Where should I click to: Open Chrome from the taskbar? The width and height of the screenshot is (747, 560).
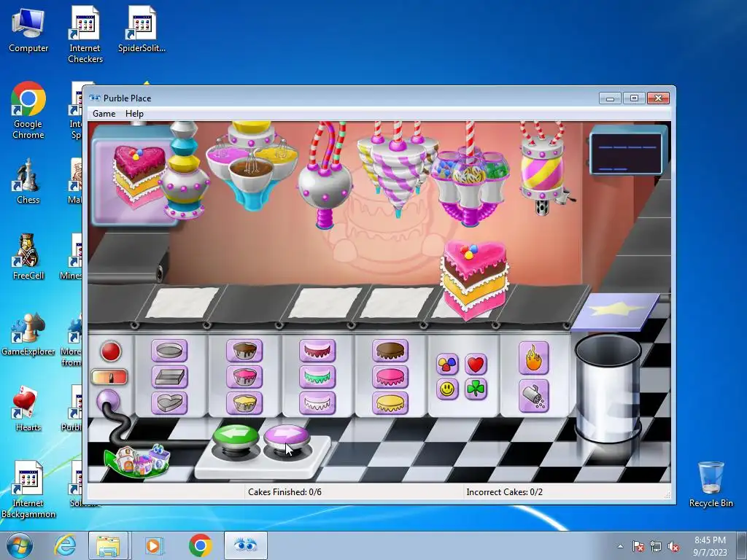pos(200,545)
